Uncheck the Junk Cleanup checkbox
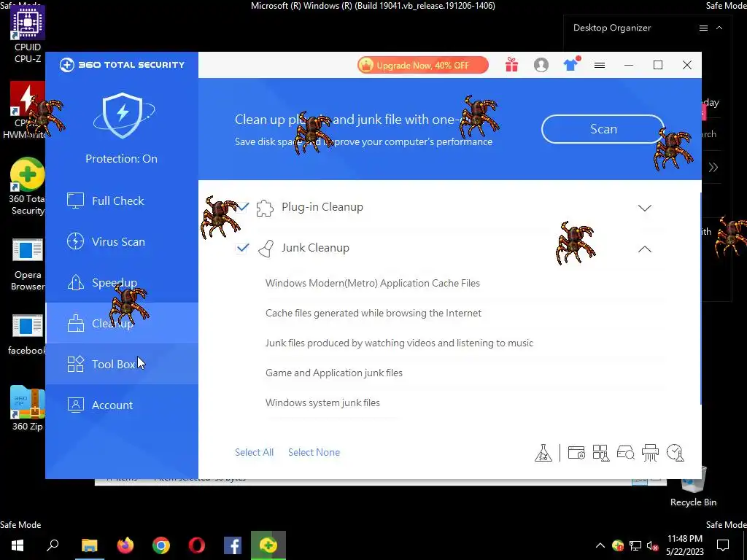This screenshot has height=560, width=747. click(x=242, y=248)
